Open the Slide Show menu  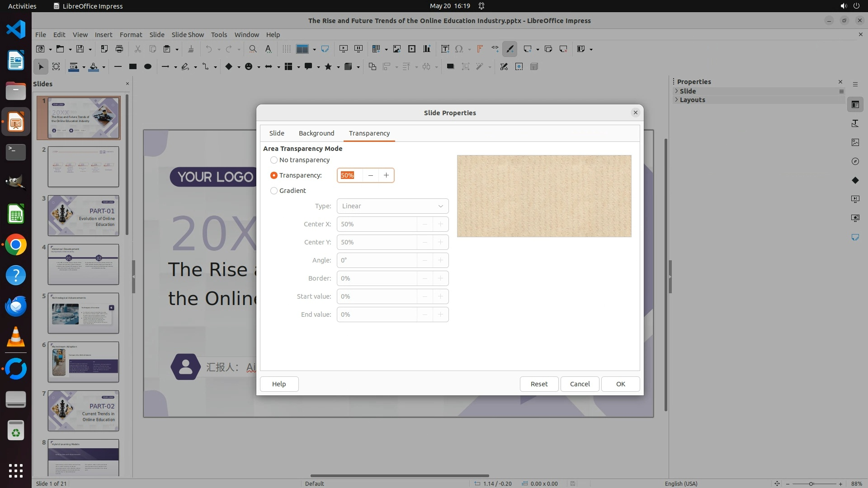pyautogui.click(x=188, y=34)
